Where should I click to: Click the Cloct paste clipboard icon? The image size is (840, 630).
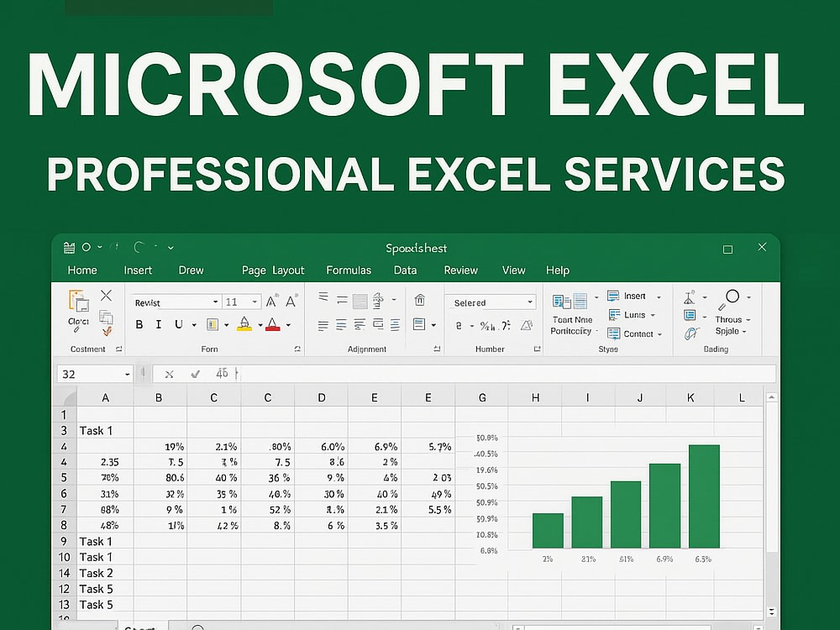point(79,301)
